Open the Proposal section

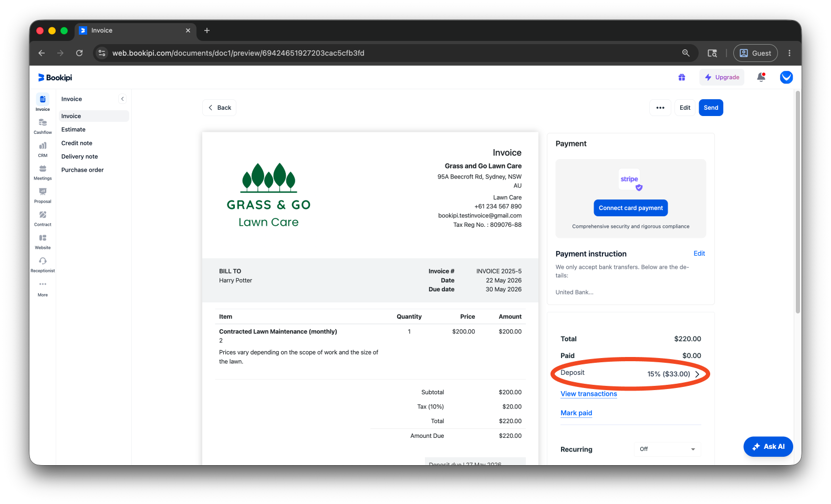click(43, 195)
